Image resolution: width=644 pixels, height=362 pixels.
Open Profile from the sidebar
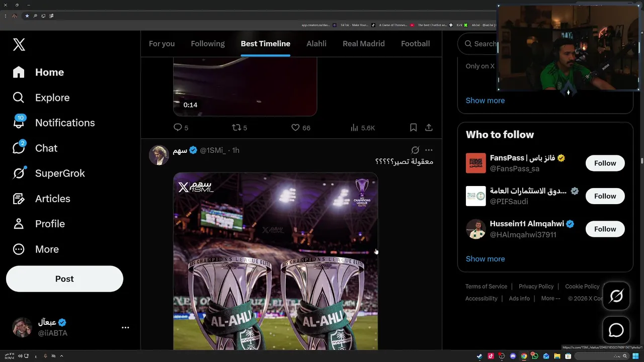[39, 224]
